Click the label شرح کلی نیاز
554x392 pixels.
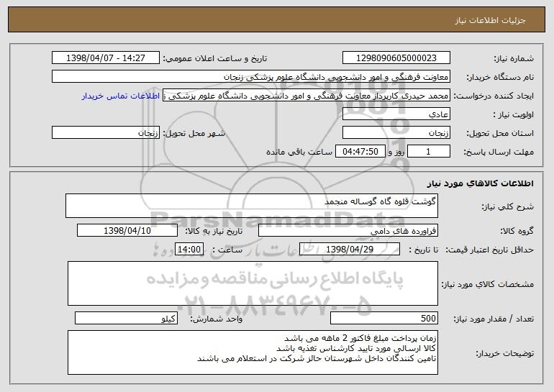(x=508, y=206)
